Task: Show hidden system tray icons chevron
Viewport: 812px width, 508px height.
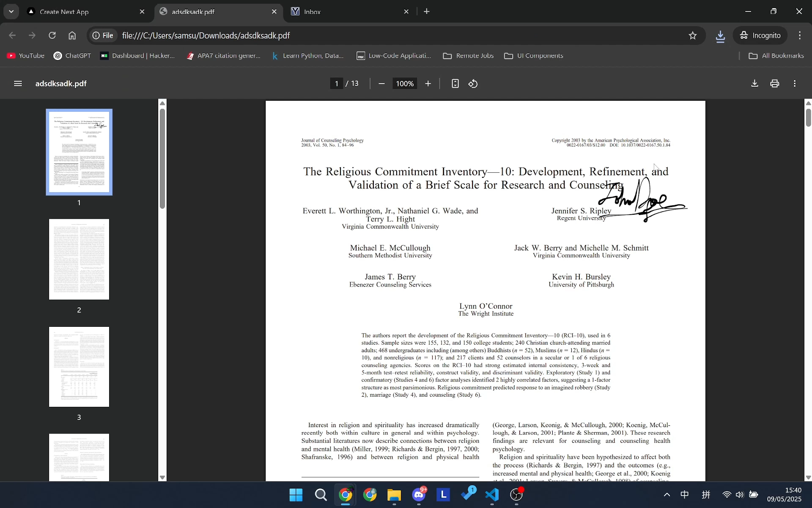Action: point(667,495)
